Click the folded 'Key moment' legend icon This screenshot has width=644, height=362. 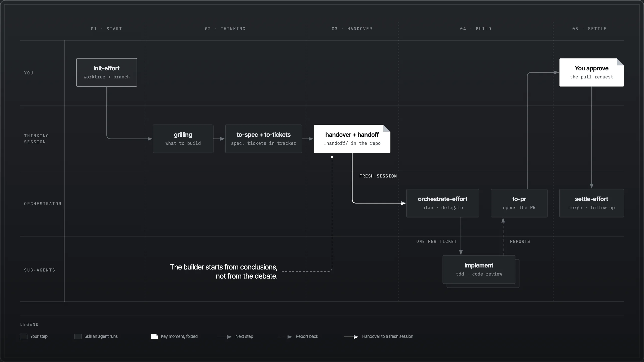pyautogui.click(x=154, y=336)
